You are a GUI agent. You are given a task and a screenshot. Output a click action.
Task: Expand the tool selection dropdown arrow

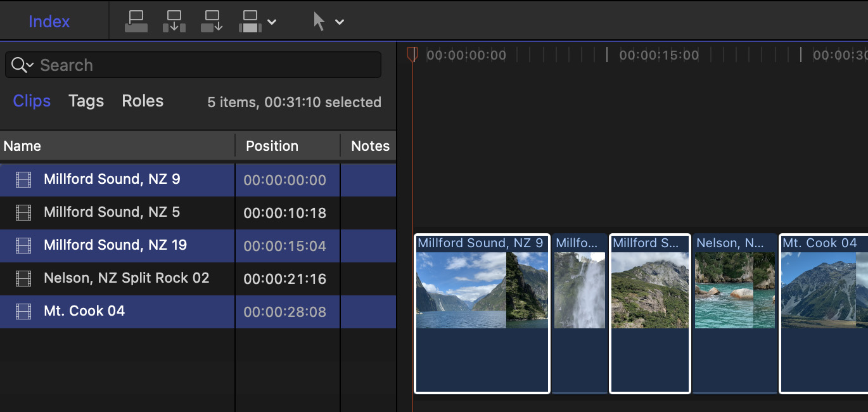click(340, 22)
